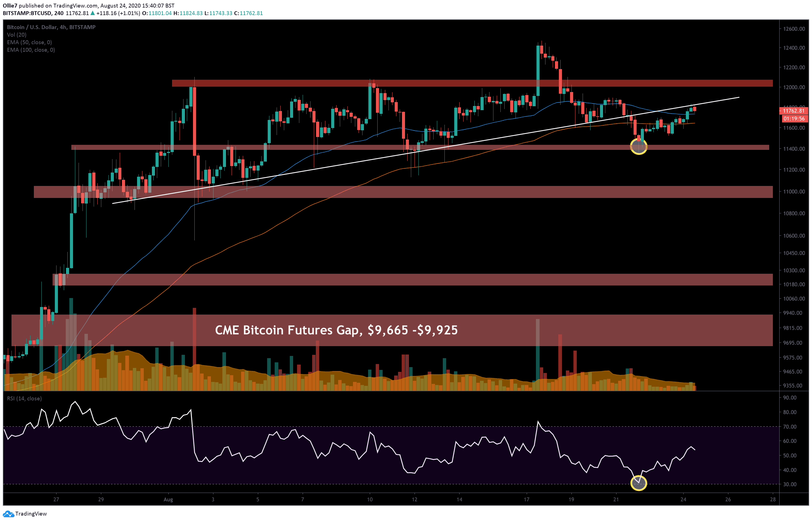The height and width of the screenshot is (522, 812).
Task: Click the green up-triangle price change icon
Action: [x=93, y=13]
